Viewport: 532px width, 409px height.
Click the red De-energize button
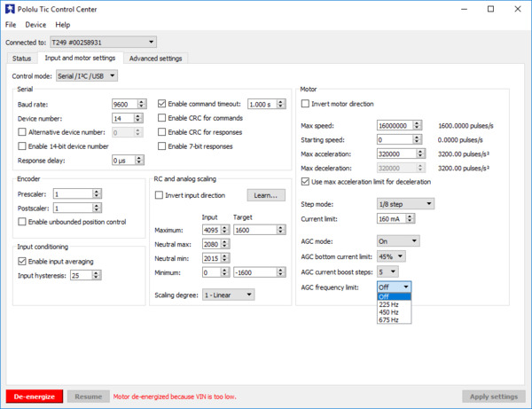coord(35,397)
